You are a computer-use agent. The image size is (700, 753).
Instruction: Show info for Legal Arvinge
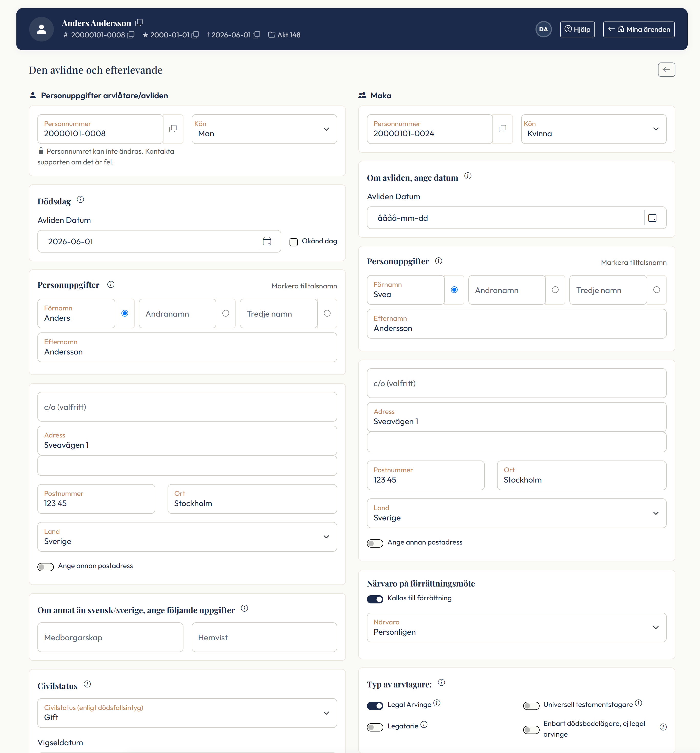click(x=437, y=703)
